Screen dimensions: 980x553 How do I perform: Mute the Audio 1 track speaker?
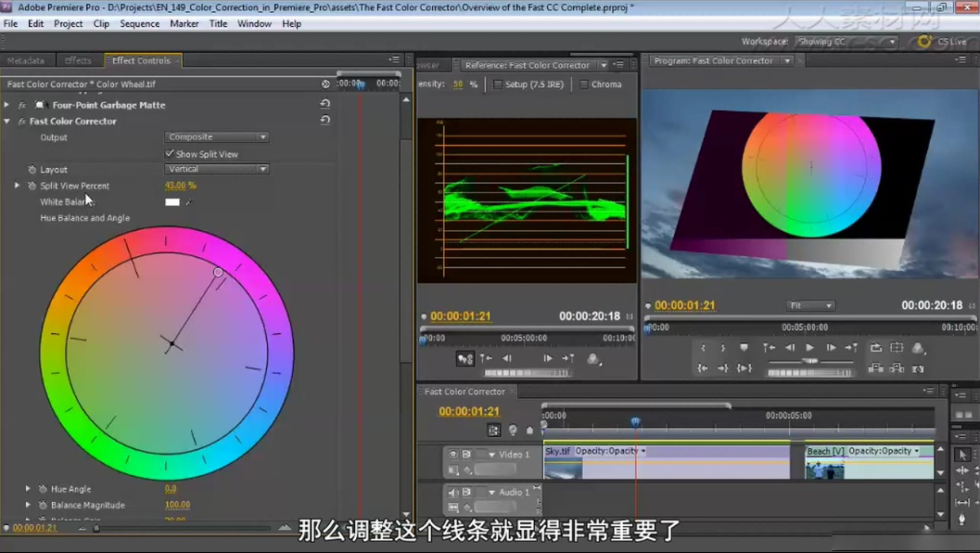(453, 493)
